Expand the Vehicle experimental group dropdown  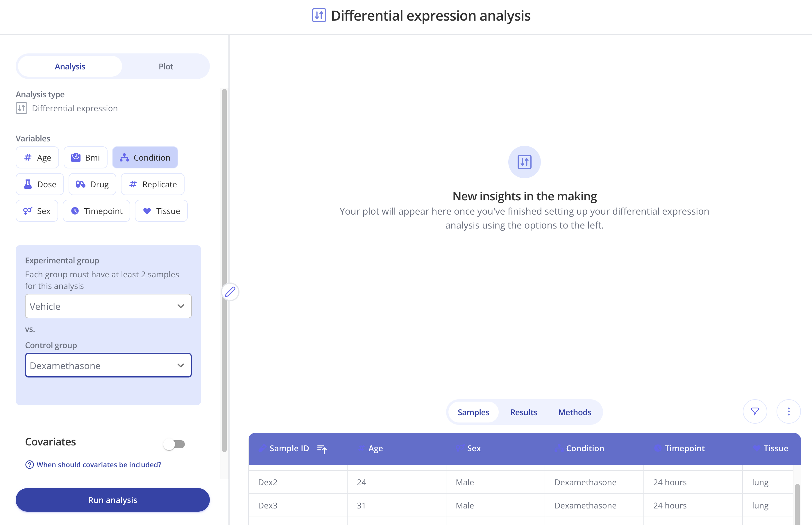(x=108, y=306)
